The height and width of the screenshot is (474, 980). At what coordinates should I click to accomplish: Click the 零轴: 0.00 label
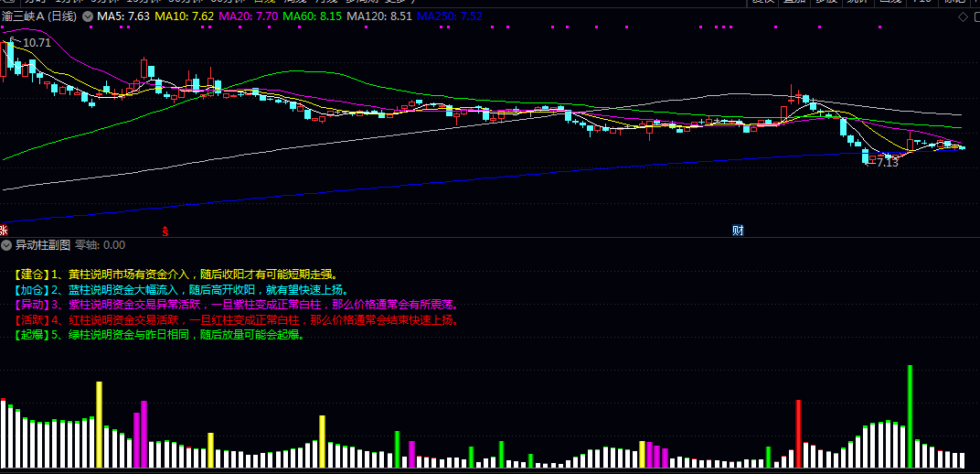point(100,245)
